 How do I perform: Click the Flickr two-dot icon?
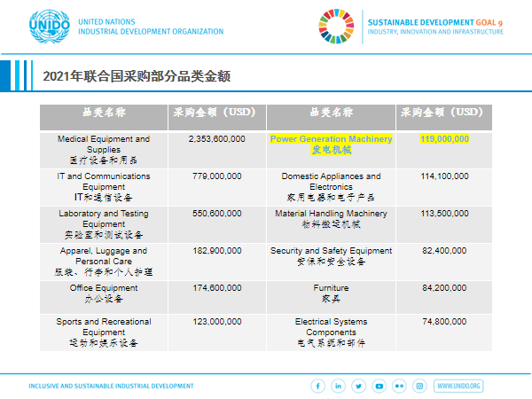point(399,386)
